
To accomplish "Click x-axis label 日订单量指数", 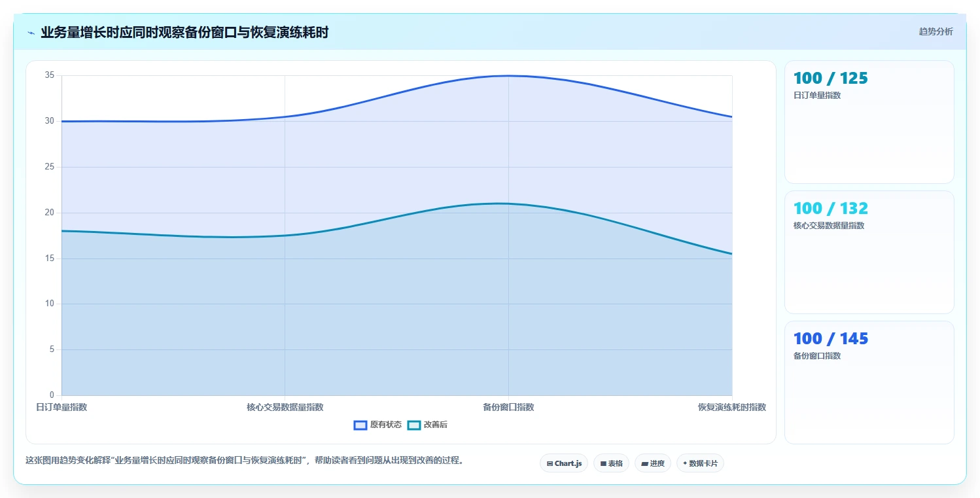I will [x=61, y=407].
